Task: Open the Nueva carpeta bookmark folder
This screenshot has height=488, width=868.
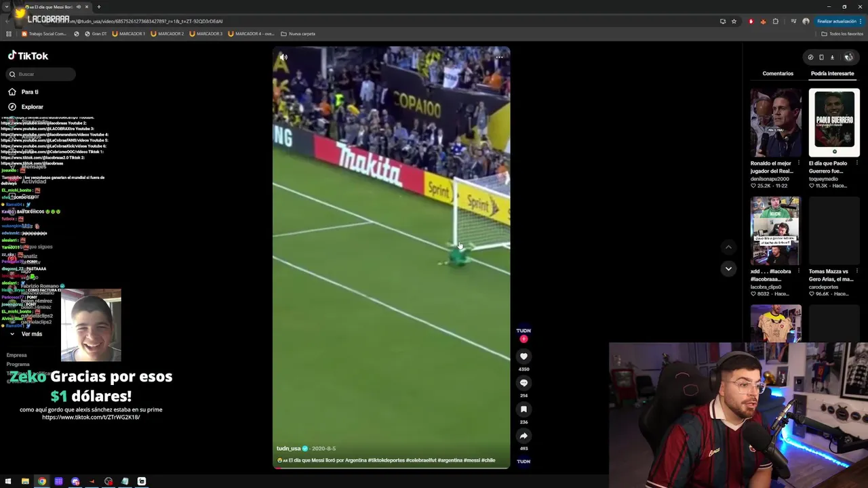Action: [297, 34]
